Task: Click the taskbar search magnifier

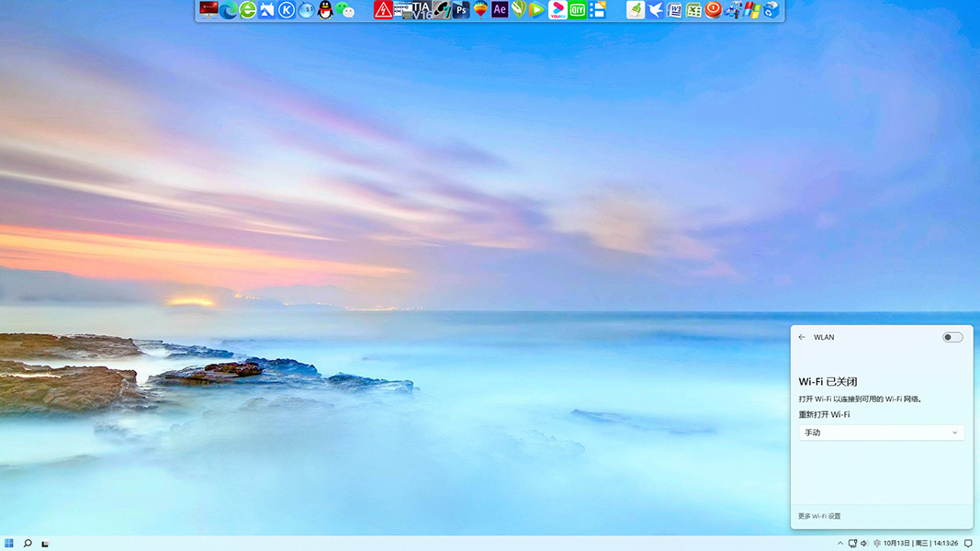Action: (28, 544)
